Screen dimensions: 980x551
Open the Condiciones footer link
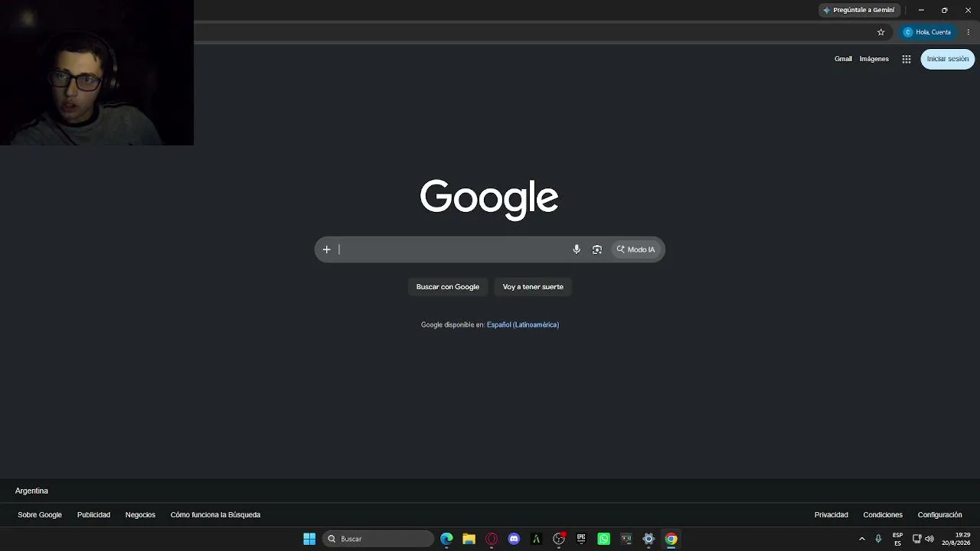(x=883, y=515)
